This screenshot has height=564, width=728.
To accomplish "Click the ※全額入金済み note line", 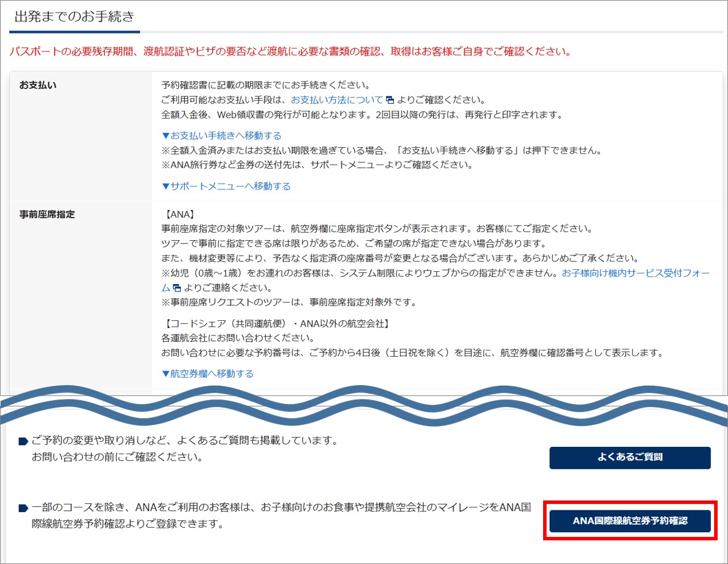I will click(381, 151).
